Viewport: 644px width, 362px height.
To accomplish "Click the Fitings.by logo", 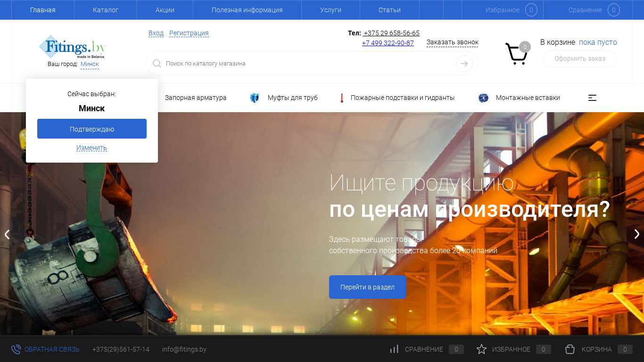I will [73, 47].
